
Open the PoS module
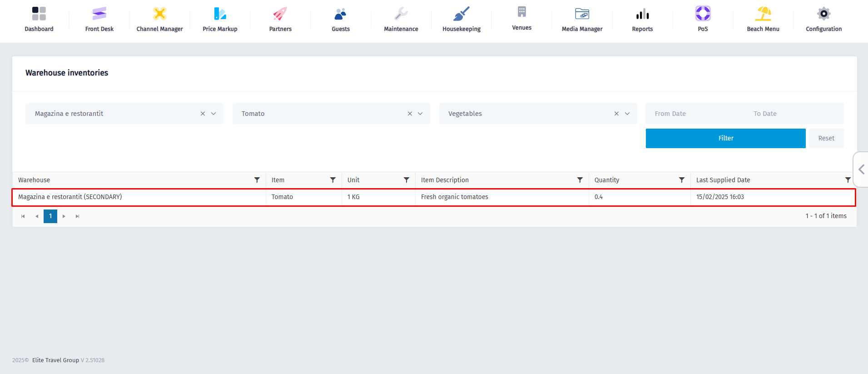click(x=703, y=19)
